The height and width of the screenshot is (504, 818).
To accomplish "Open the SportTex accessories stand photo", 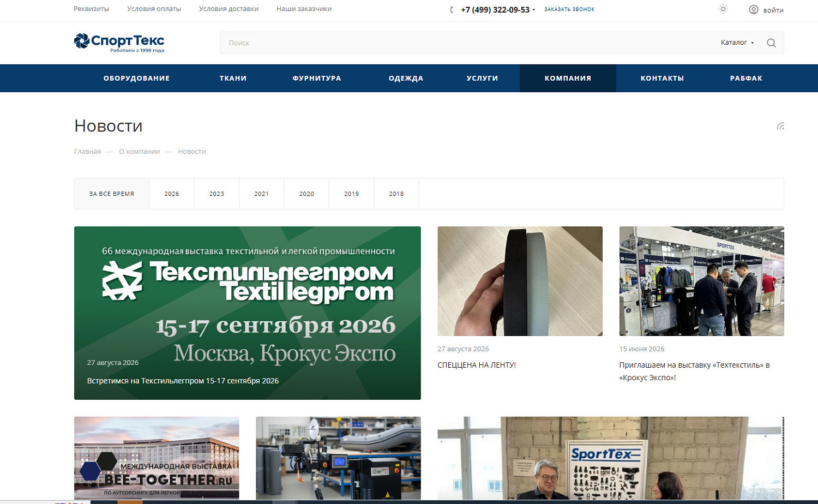I will pyautogui.click(x=611, y=458).
